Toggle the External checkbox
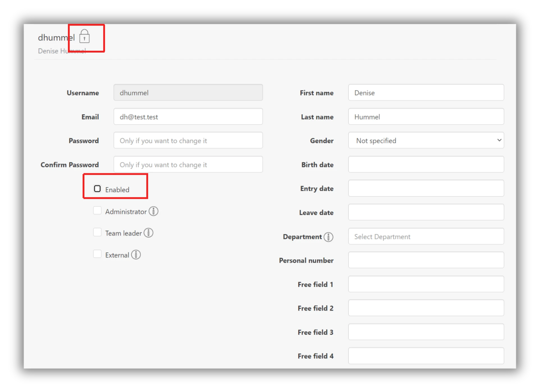This screenshot has width=539, height=392. (x=97, y=254)
